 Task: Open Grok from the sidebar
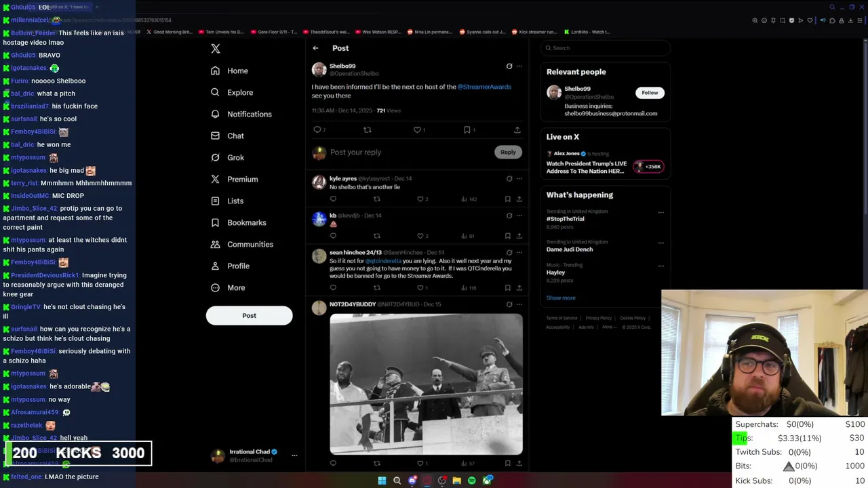pos(227,157)
